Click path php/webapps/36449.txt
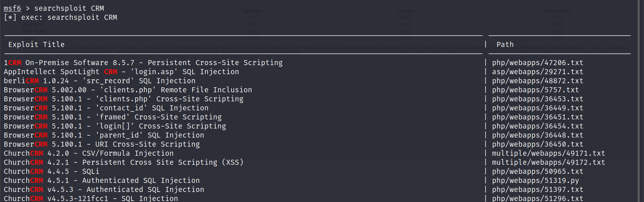The image size is (644, 202). click(x=538, y=108)
